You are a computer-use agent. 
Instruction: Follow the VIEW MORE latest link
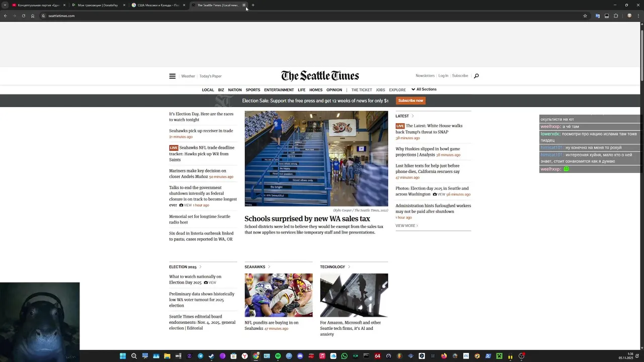(x=407, y=226)
